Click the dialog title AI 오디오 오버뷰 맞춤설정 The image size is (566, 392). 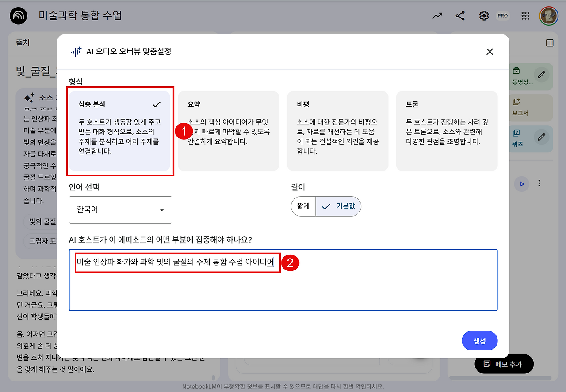[x=129, y=51]
